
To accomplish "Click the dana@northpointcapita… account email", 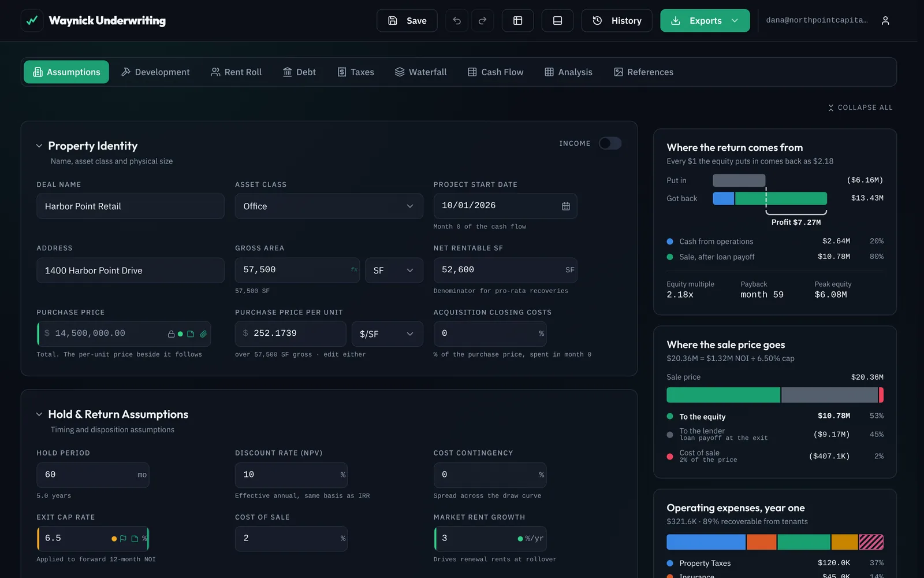I will pyautogui.click(x=817, y=20).
